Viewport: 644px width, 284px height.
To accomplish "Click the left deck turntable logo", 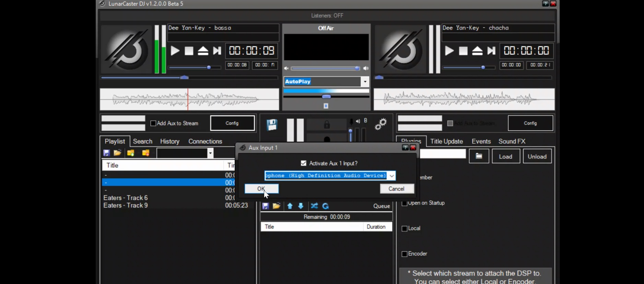I will pyautogui.click(x=127, y=49).
